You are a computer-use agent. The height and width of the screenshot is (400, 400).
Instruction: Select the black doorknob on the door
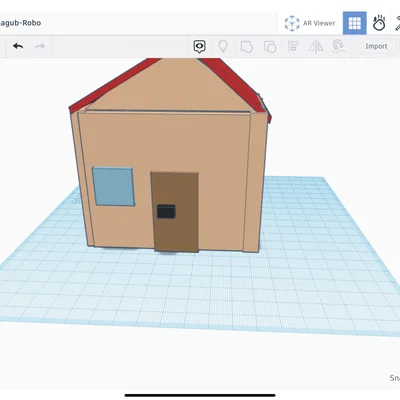coord(166,212)
